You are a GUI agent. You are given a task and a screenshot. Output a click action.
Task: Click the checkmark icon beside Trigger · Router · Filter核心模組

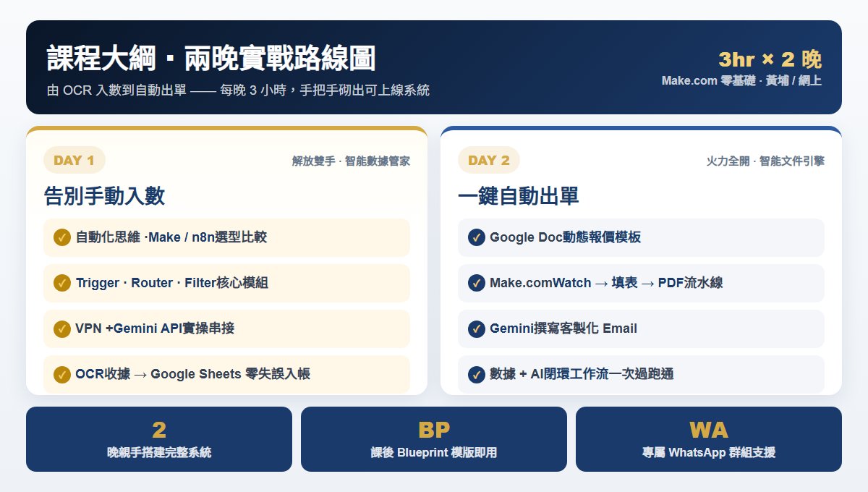[x=62, y=283]
